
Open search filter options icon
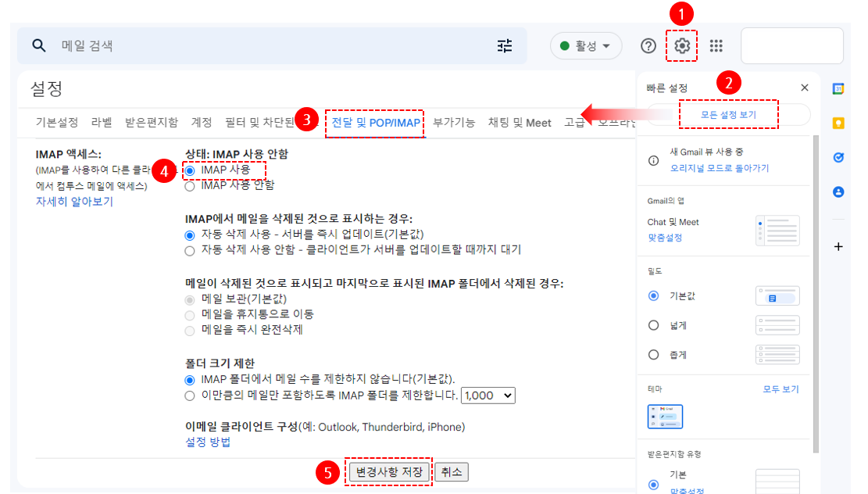point(505,46)
